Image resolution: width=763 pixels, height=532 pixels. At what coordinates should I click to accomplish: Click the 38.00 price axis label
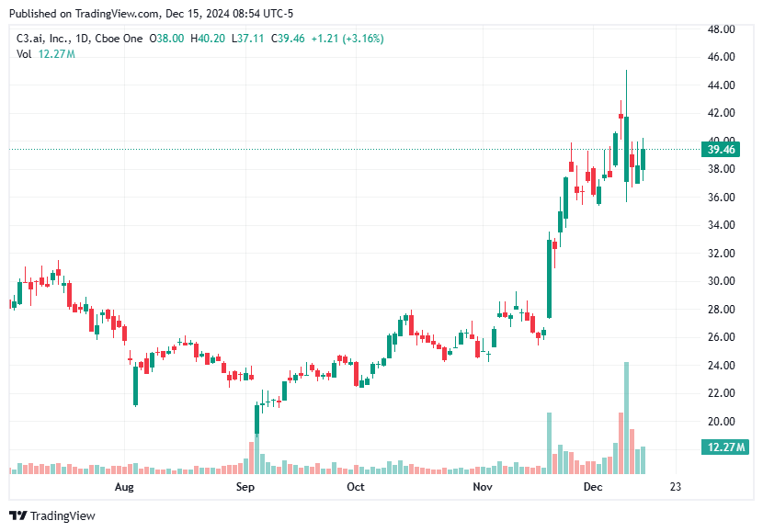(x=721, y=169)
